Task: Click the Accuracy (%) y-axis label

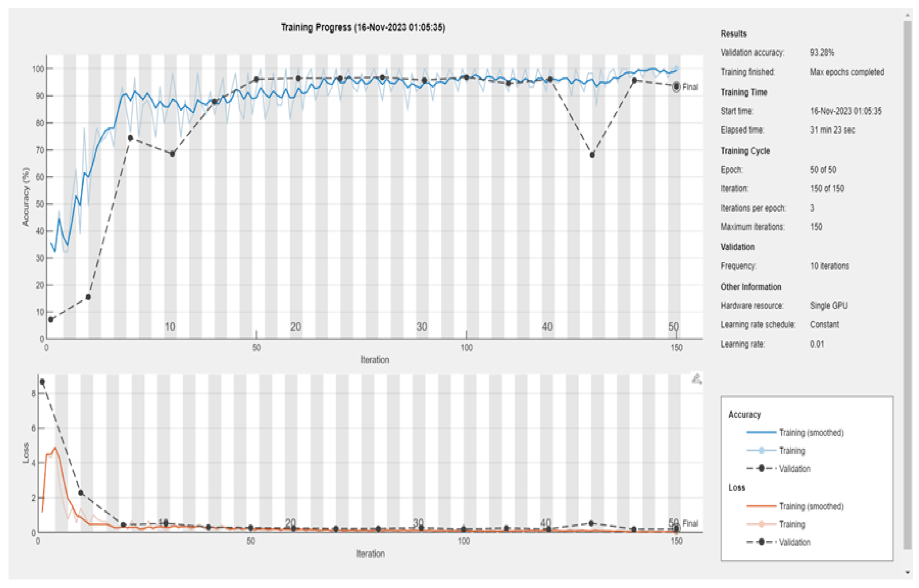Action: [26, 197]
